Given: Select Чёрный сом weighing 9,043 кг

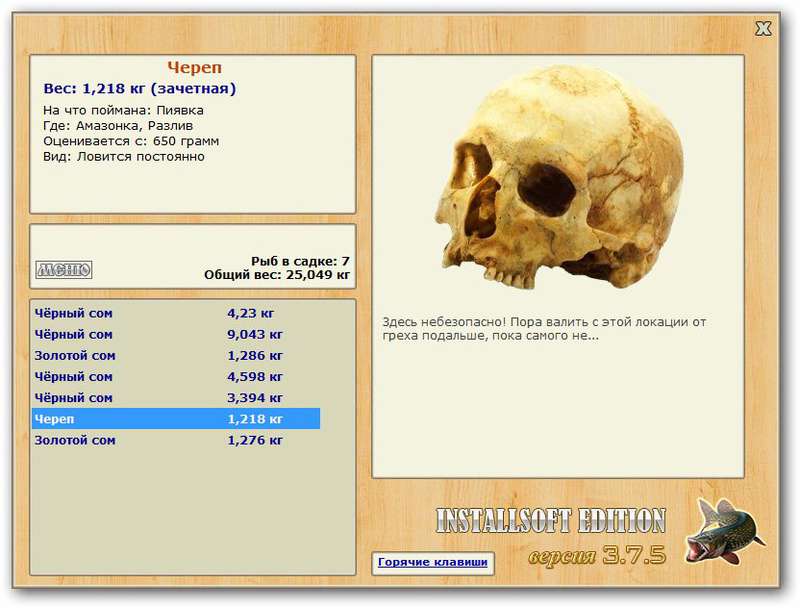Looking at the screenshot, I should [x=176, y=335].
